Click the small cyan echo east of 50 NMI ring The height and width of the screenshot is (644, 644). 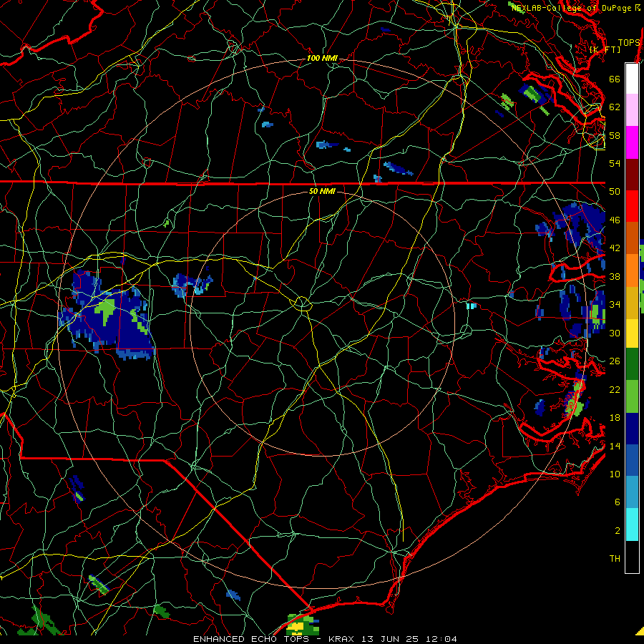[x=471, y=306]
